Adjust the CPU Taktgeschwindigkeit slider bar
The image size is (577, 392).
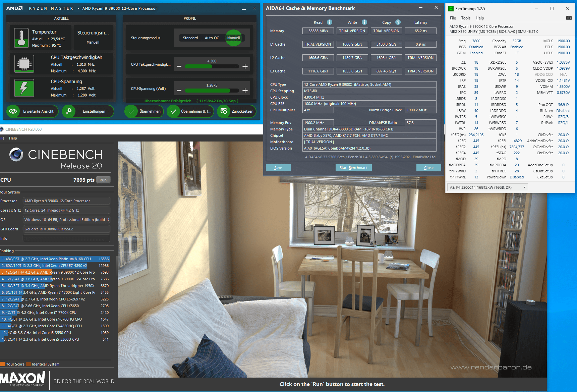pos(212,66)
